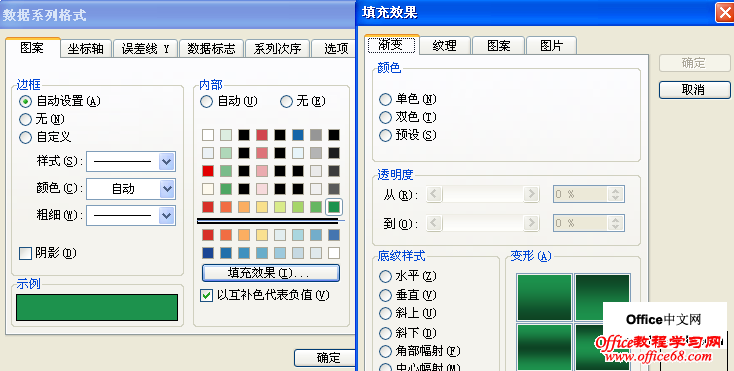Select 无 interior fill radio
Image resolution: width=734 pixels, height=371 pixels.
[x=286, y=102]
